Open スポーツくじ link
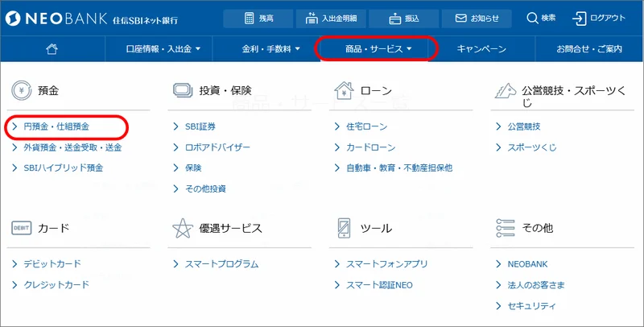Screen dimensions: 644x327 coord(532,147)
